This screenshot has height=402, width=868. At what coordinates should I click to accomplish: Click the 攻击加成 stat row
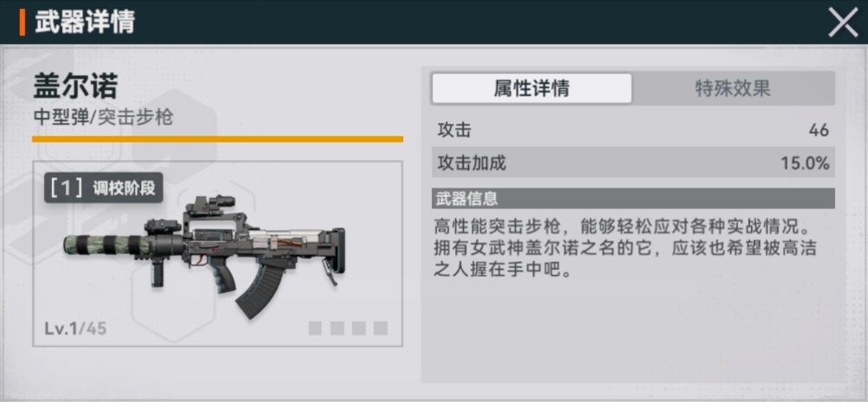click(x=633, y=163)
